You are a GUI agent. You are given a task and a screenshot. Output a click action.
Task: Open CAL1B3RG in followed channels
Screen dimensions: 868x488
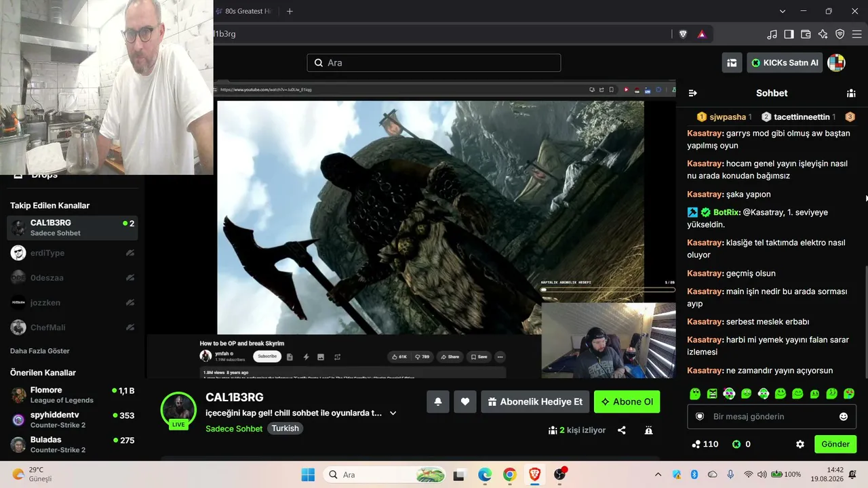point(73,228)
